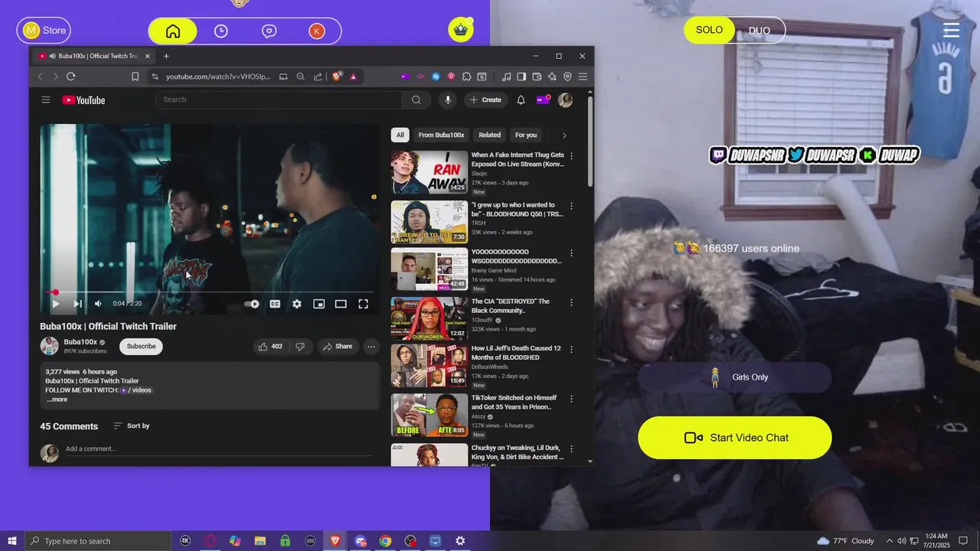The width and height of the screenshot is (980, 551).
Task: Expand description with ...more
Action: pos(57,399)
